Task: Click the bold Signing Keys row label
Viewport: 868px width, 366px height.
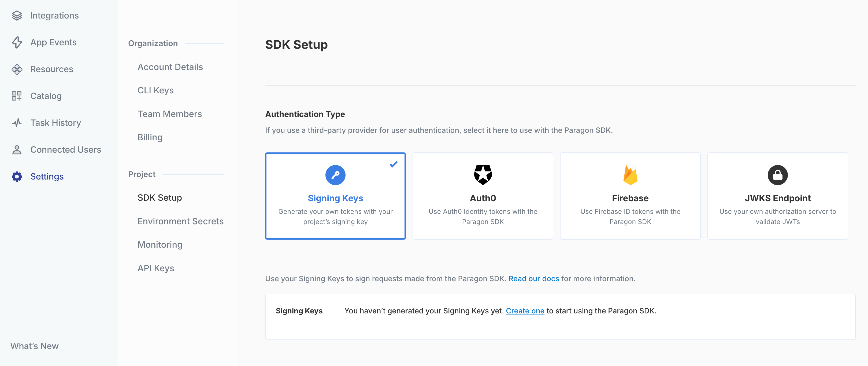Action: point(299,311)
